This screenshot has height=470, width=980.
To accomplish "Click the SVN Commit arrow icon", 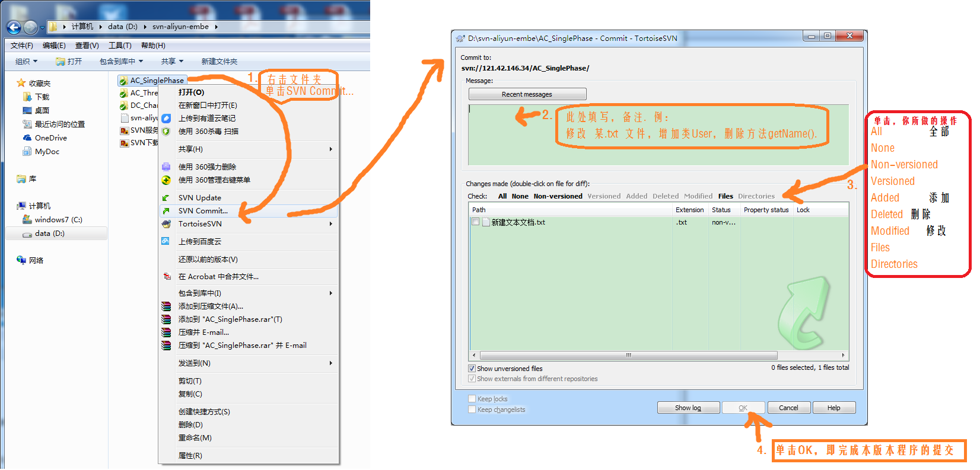I will (x=166, y=210).
